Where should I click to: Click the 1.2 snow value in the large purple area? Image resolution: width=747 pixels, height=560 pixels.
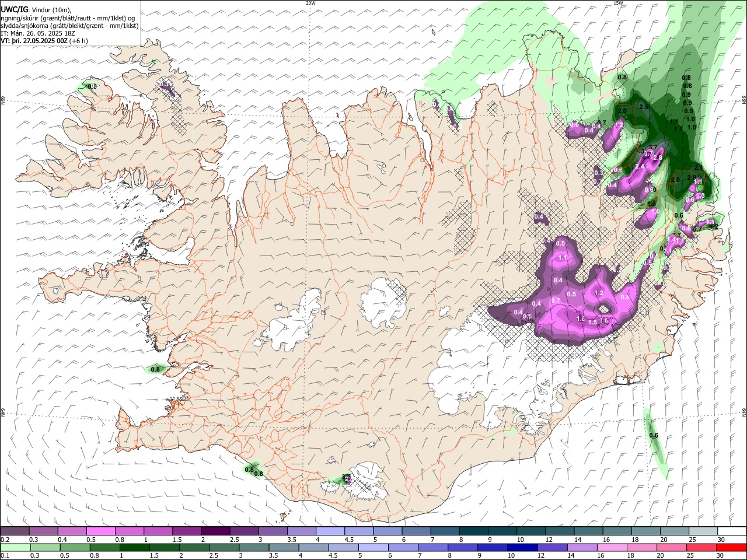click(x=599, y=293)
